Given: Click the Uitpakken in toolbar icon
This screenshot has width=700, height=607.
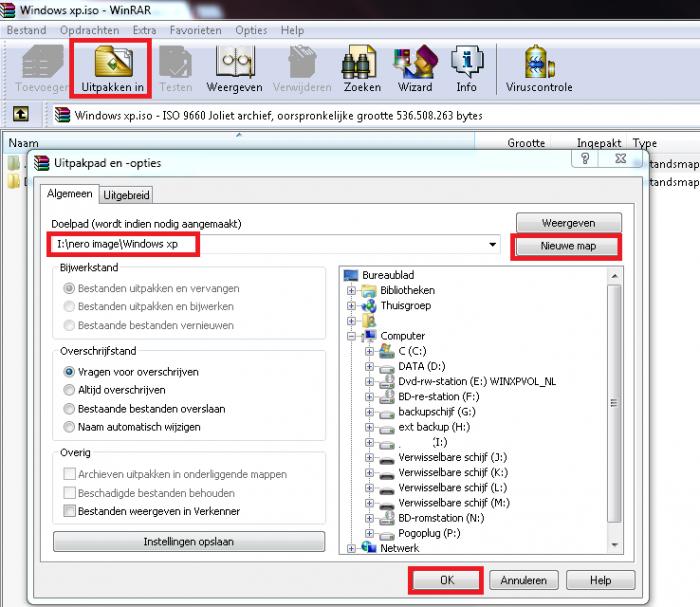Looking at the screenshot, I should pos(112,68).
